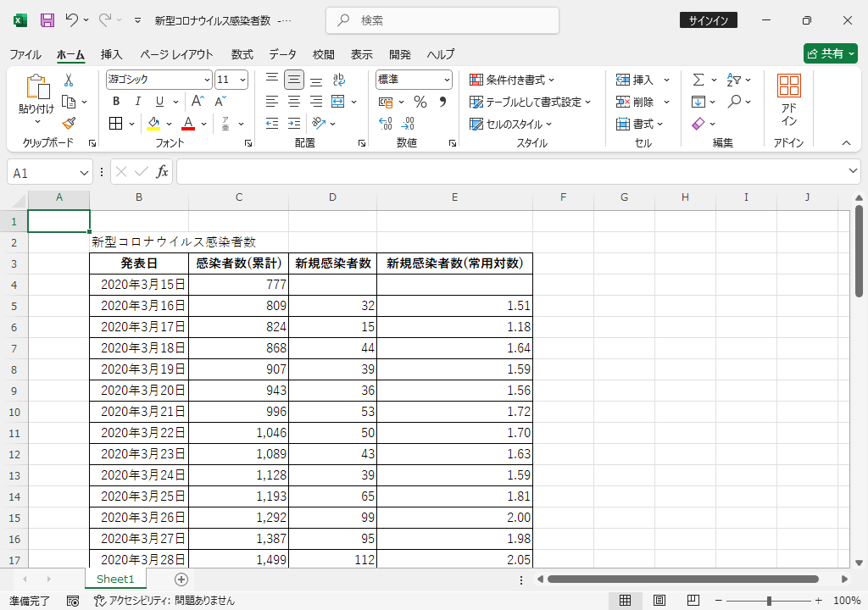Open the font size dropdown

[242, 80]
